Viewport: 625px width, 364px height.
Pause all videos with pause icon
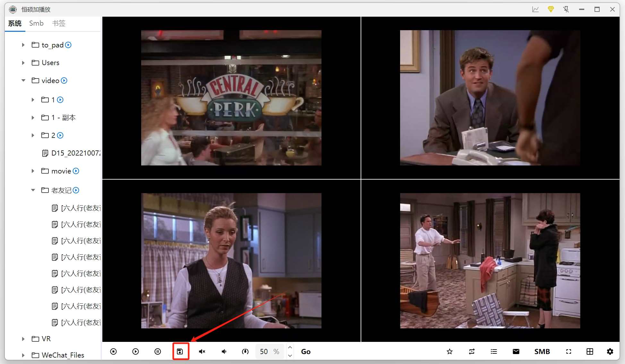pyautogui.click(x=158, y=351)
